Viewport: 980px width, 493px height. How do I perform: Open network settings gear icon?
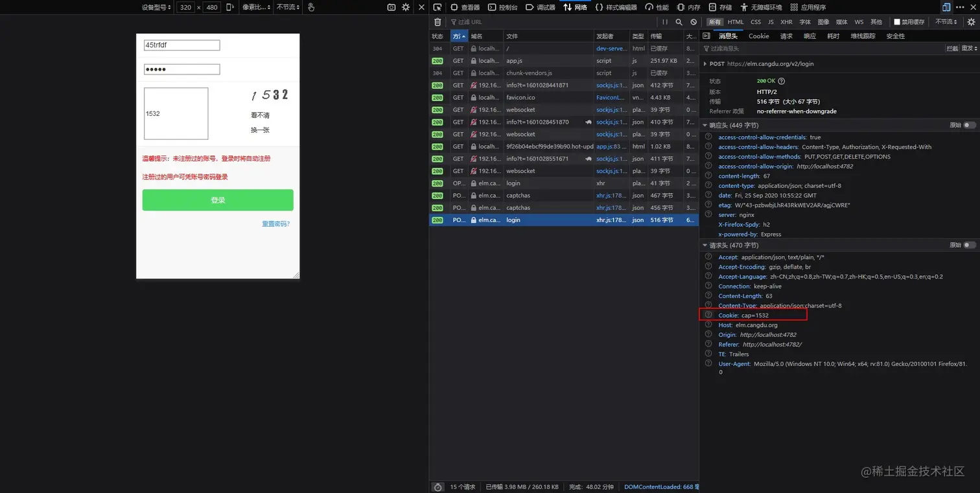pos(971,22)
